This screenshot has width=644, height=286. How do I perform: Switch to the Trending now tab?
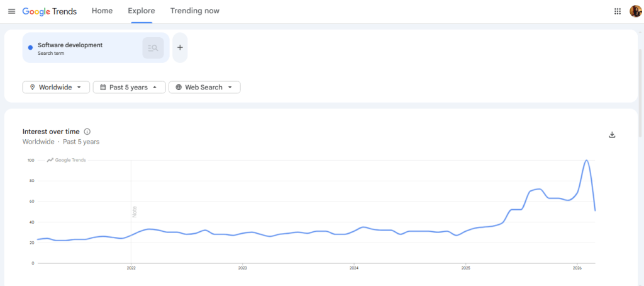[x=195, y=11]
